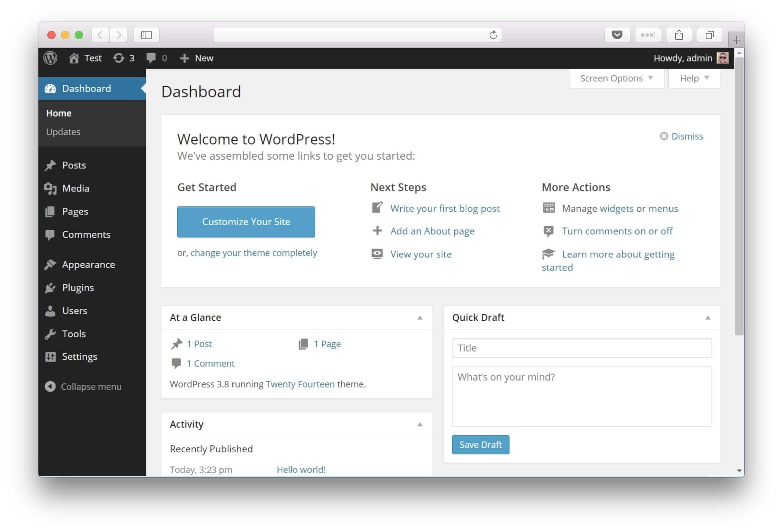The height and width of the screenshot is (532, 783).
Task: Click the comments bubble icon in admin bar
Action: click(151, 58)
